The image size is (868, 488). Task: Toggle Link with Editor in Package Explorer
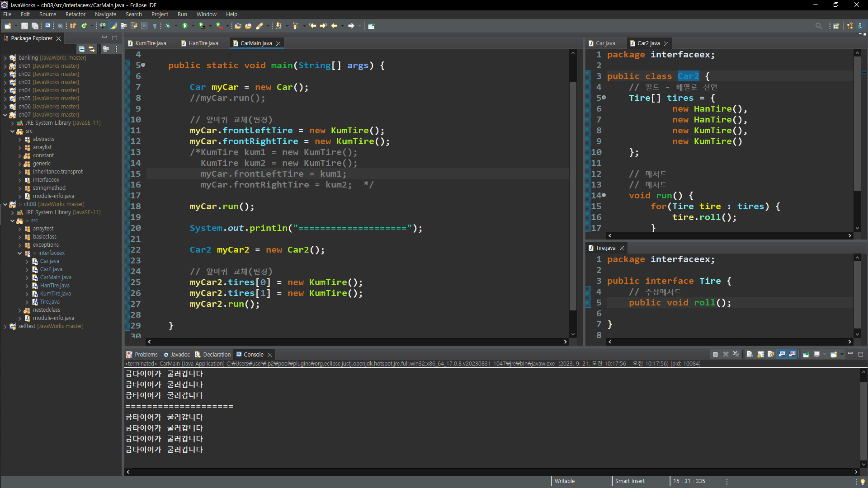(x=92, y=49)
